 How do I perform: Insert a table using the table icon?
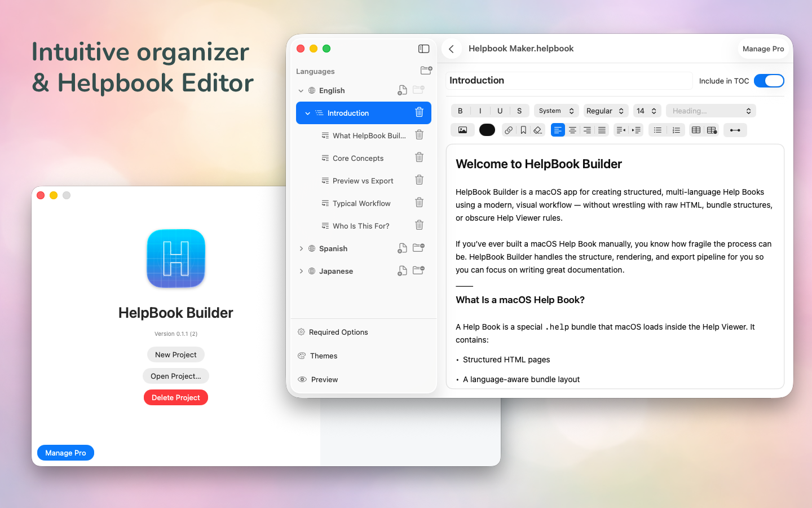pyautogui.click(x=696, y=130)
